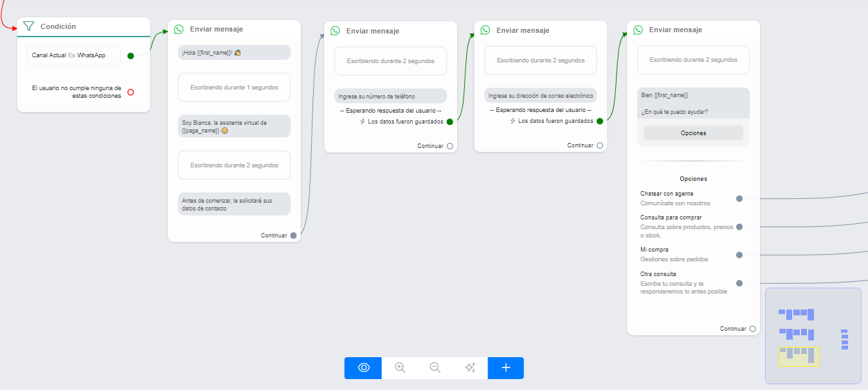Click the Mi compra option connector dot

click(739, 255)
